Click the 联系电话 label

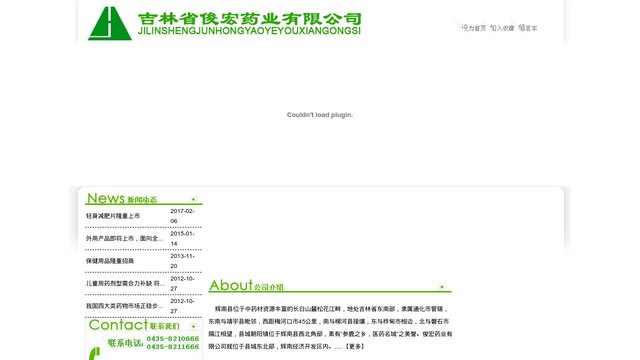[x=125, y=343]
